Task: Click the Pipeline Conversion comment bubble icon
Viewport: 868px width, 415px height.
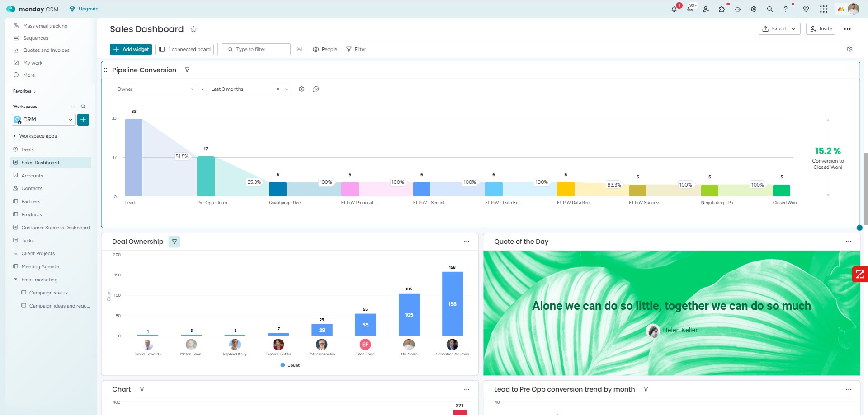Action: tap(316, 89)
